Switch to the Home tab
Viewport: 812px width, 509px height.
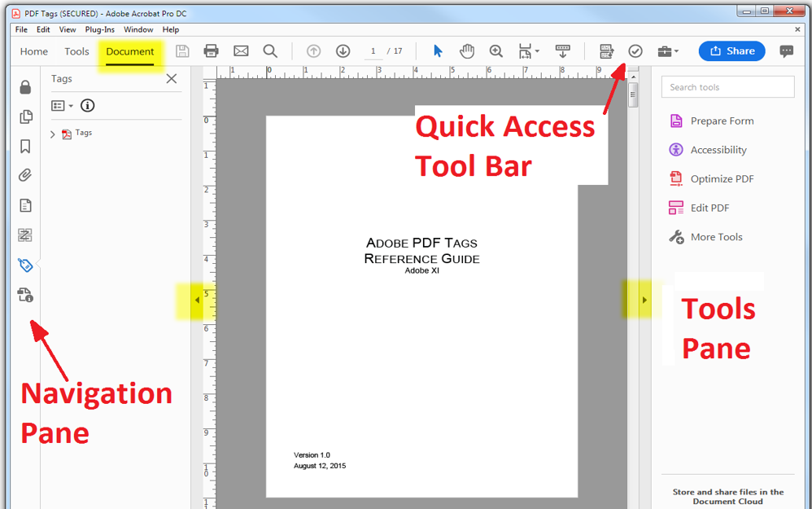33,50
